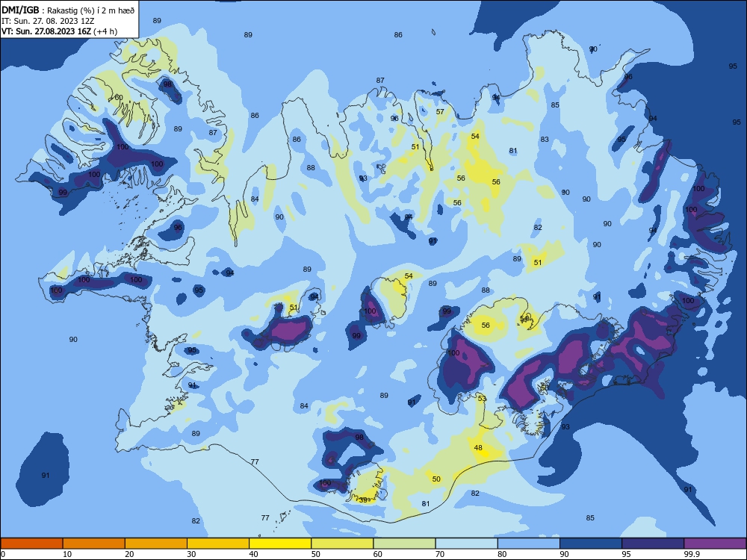Select the '48' humidity value in yellow area
This screenshot has width=747, height=560.
[478, 447]
